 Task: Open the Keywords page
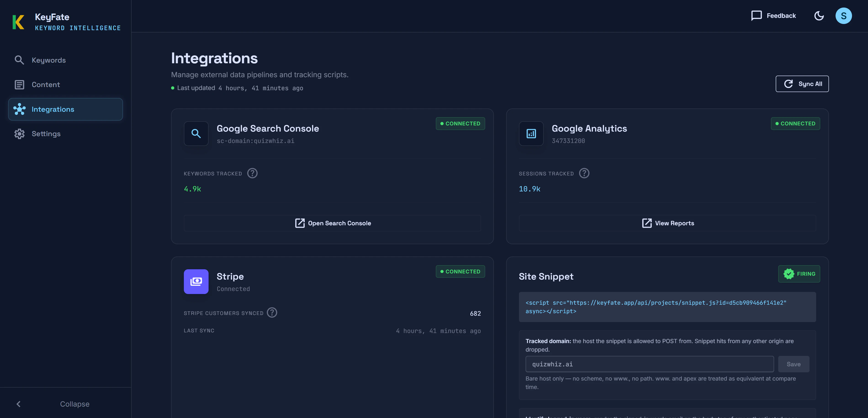[65, 60]
